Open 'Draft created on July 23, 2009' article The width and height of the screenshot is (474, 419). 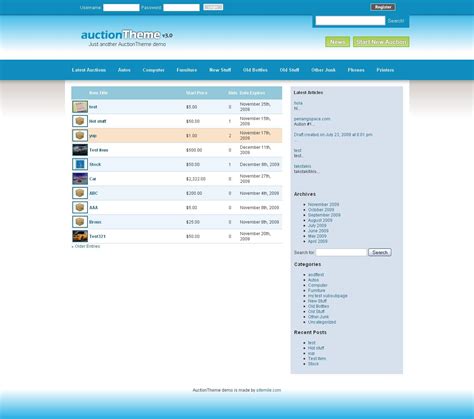[x=333, y=135]
